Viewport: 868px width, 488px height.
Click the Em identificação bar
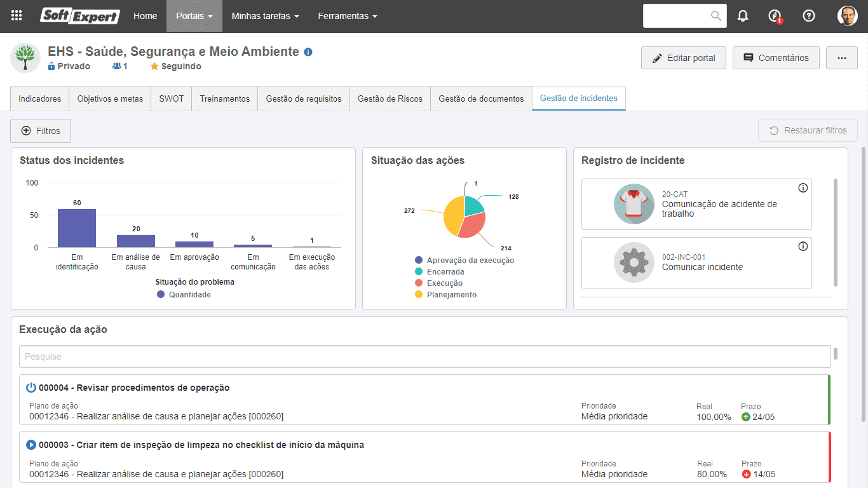click(77, 228)
